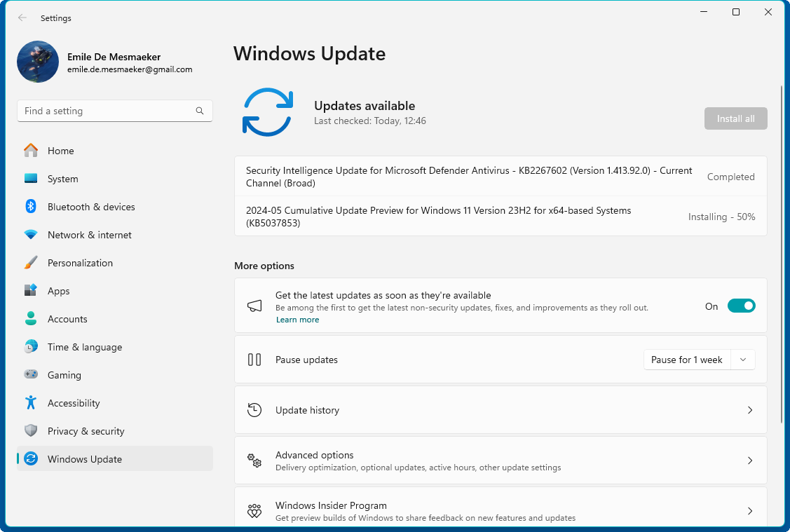Select Personalization in sidebar

point(115,263)
